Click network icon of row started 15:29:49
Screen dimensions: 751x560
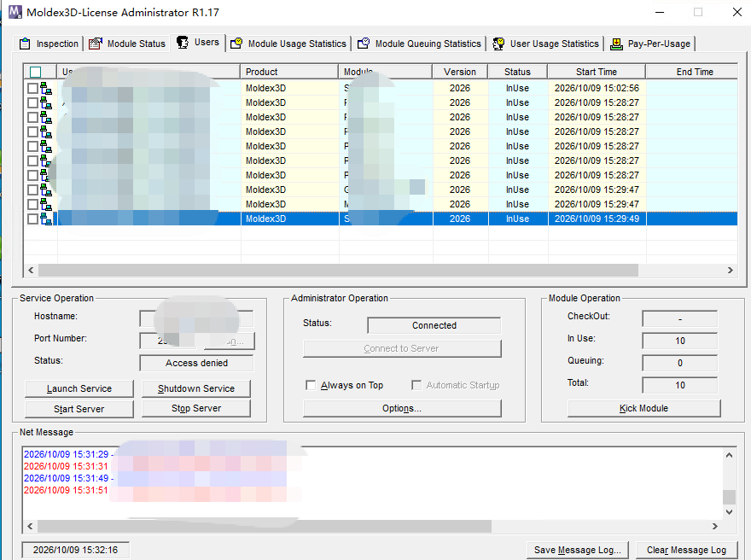pyautogui.click(x=46, y=219)
